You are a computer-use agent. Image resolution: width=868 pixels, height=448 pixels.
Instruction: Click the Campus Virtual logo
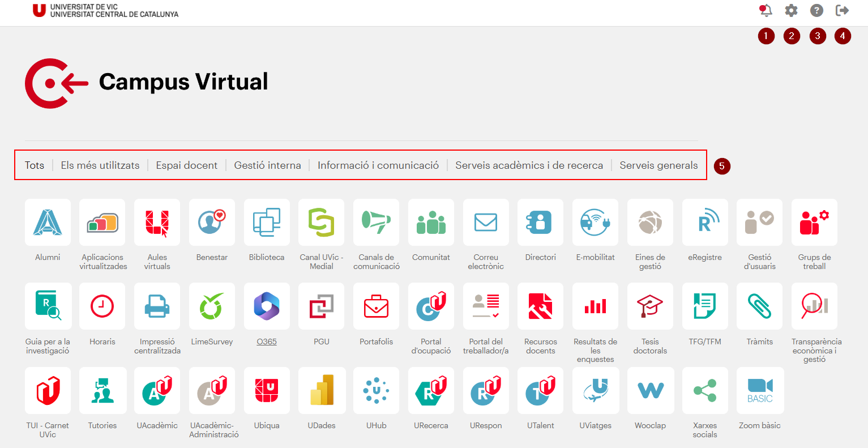[147, 83]
